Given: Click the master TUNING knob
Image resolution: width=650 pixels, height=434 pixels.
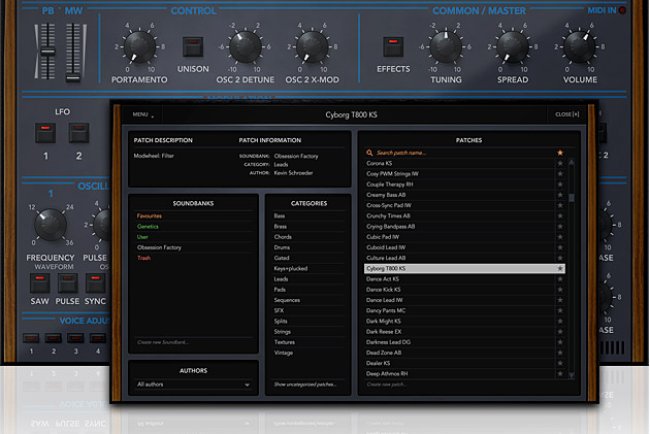Looking at the screenshot, I should click(x=445, y=46).
